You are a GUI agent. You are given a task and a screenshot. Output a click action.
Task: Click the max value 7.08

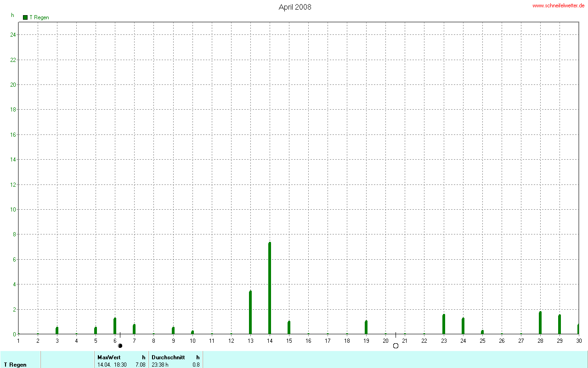tap(141, 365)
